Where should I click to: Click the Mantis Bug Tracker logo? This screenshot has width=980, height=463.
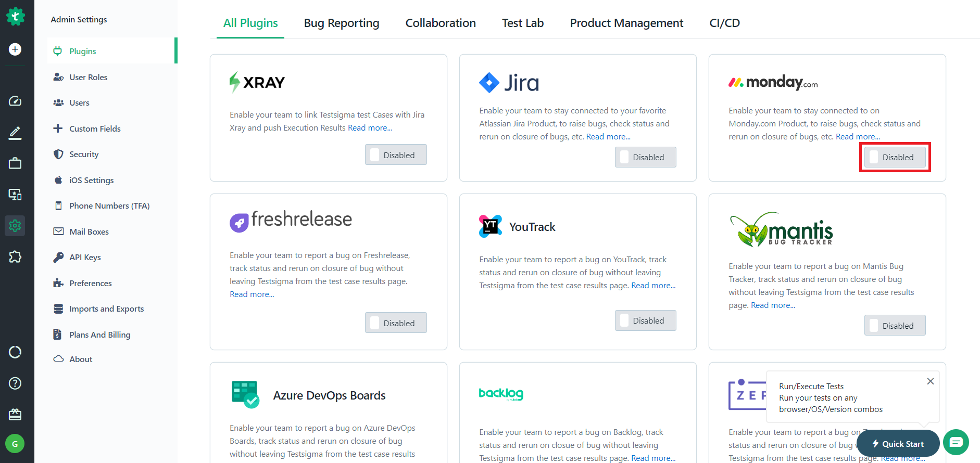coord(781,229)
